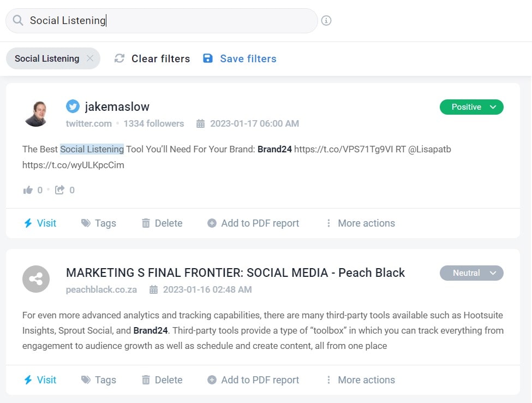Click the Social Listening search field
Image resolution: width=532 pixels, height=403 pixels.
click(x=162, y=21)
